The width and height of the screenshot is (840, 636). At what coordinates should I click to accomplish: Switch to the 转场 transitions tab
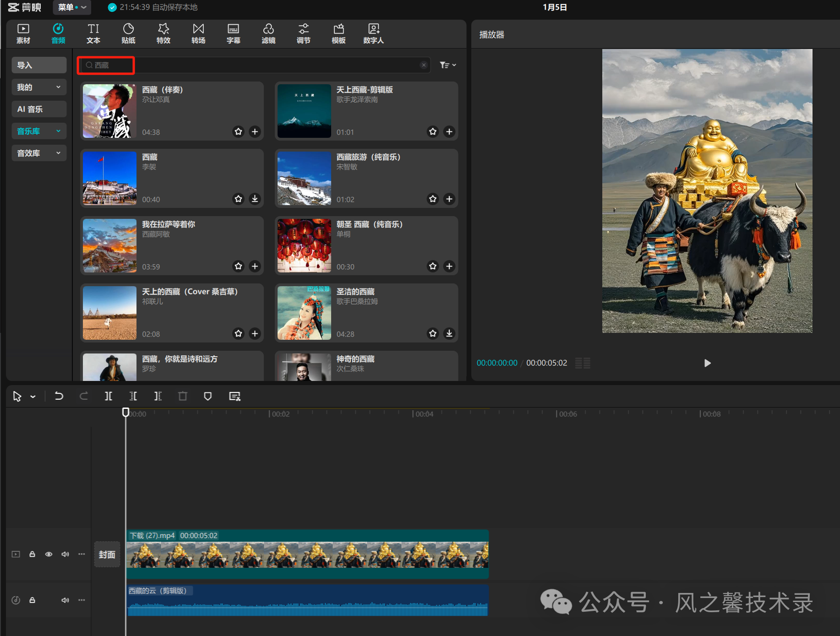(x=198, y=34)
